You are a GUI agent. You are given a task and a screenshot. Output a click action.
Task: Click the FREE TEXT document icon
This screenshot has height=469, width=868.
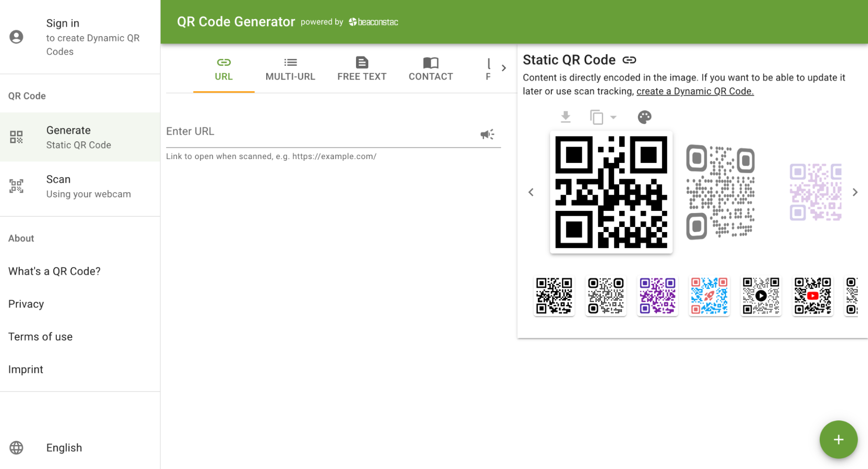(362, 62)
